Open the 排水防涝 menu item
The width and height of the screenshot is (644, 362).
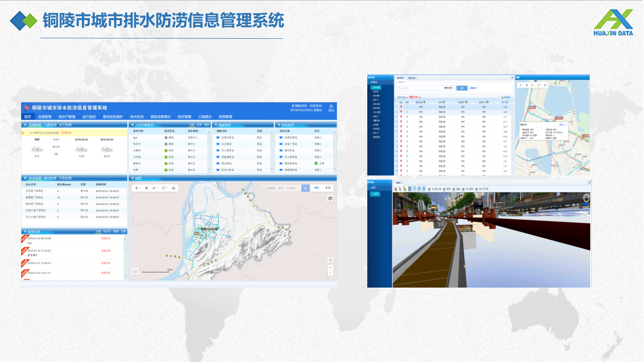pyautogui.click(x=136, y=117)
